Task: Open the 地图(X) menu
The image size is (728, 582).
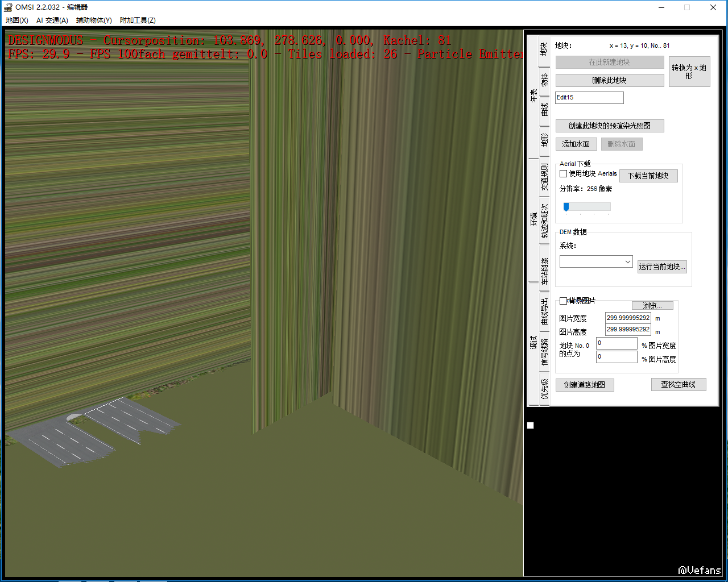Action: (17, 20)
